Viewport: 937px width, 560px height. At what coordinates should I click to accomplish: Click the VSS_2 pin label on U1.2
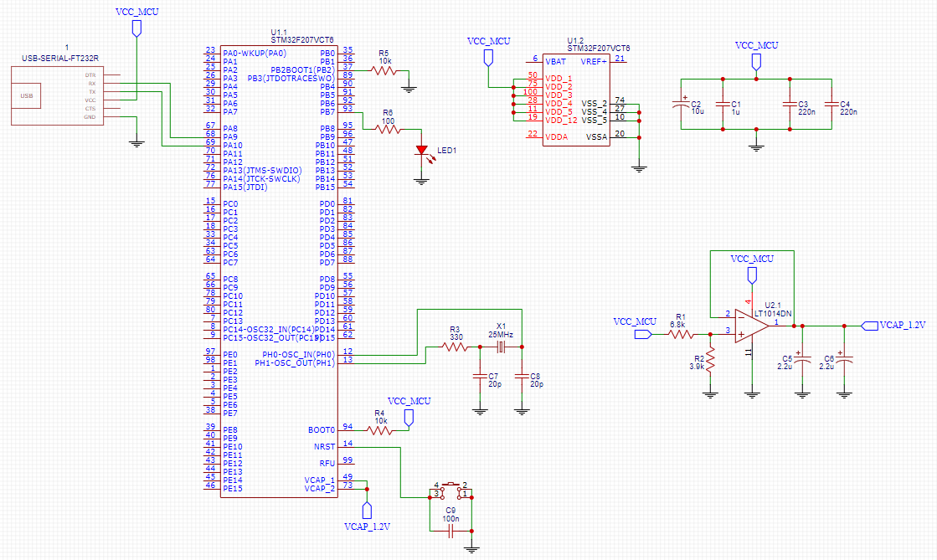pyautogui.click(x=594, y=104)
